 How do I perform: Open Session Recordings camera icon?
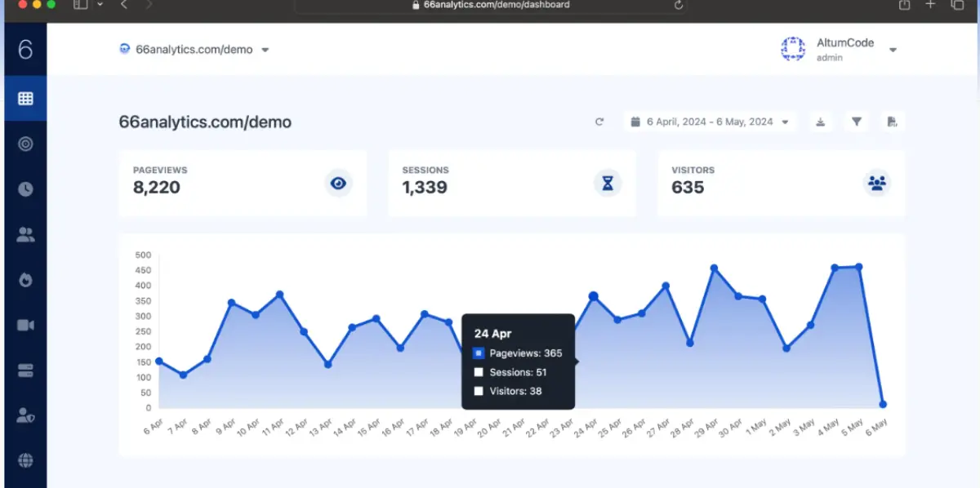[x=25, y=325]
